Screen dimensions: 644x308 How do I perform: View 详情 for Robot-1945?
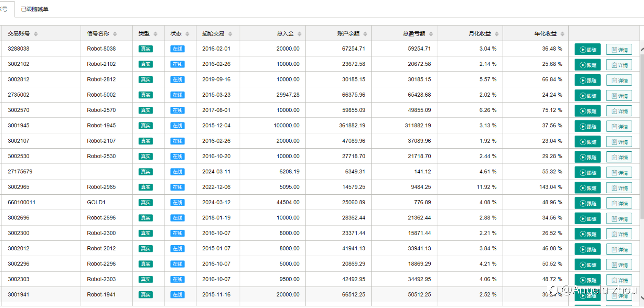[x=619, y=126]
